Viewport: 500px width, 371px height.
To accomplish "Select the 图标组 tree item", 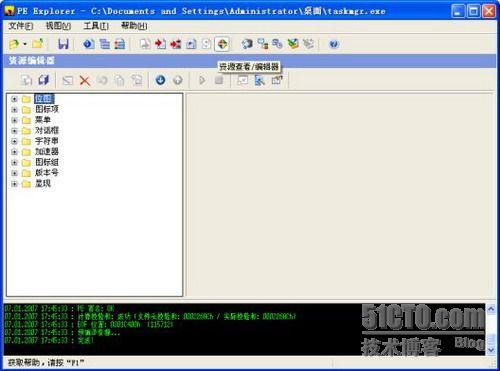I will 47,162.
